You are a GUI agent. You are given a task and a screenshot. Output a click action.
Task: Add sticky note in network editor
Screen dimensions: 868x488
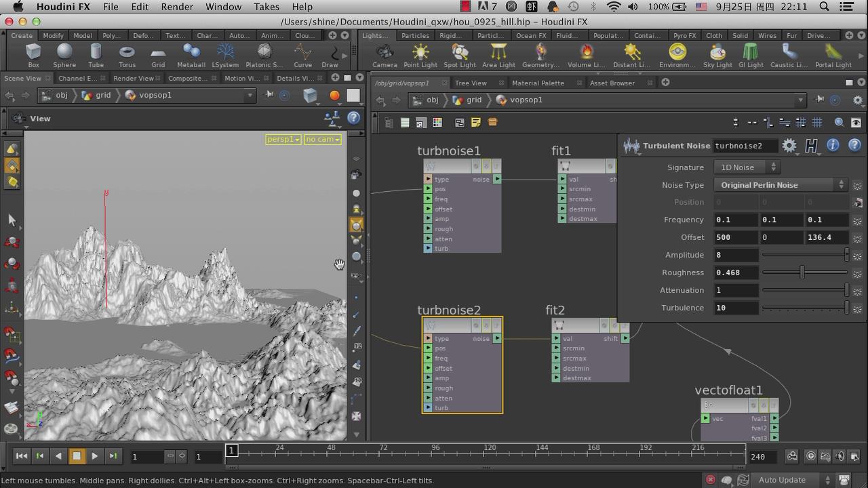[475, 123]
